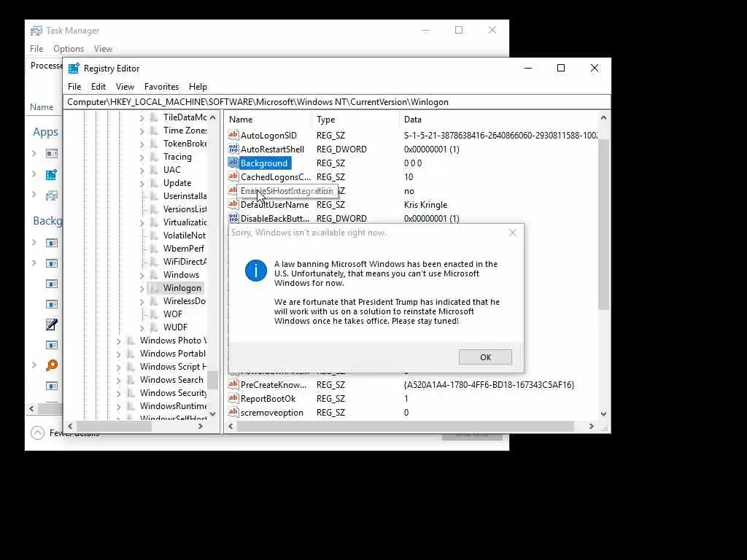Expand the TileDataModel tree node
Screen dimensions: 747x560
tap(142, 117)
